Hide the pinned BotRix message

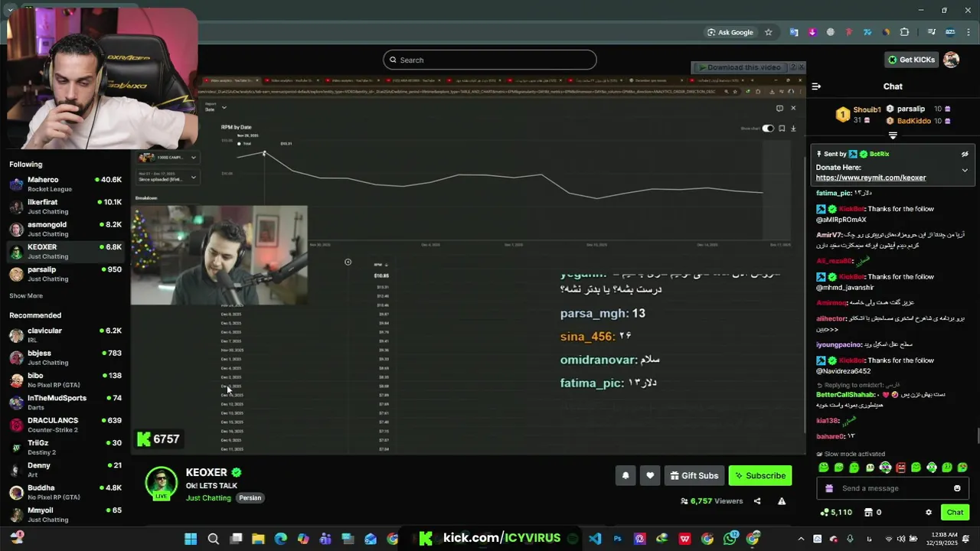pyautogui.click(x=965, y=154)
